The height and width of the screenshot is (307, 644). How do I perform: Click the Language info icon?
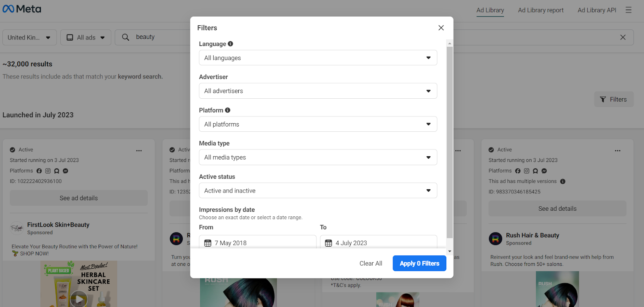click(x=230, y=44)
